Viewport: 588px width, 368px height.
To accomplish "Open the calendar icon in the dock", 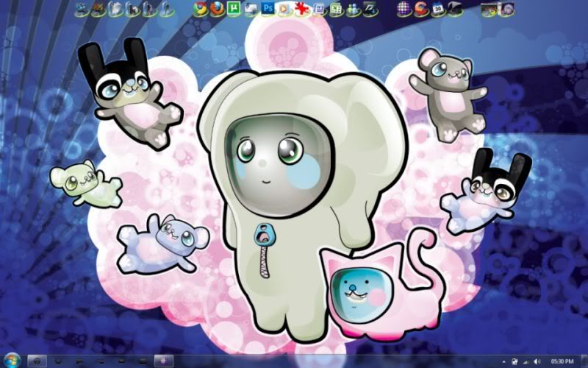I will point(438,9).
